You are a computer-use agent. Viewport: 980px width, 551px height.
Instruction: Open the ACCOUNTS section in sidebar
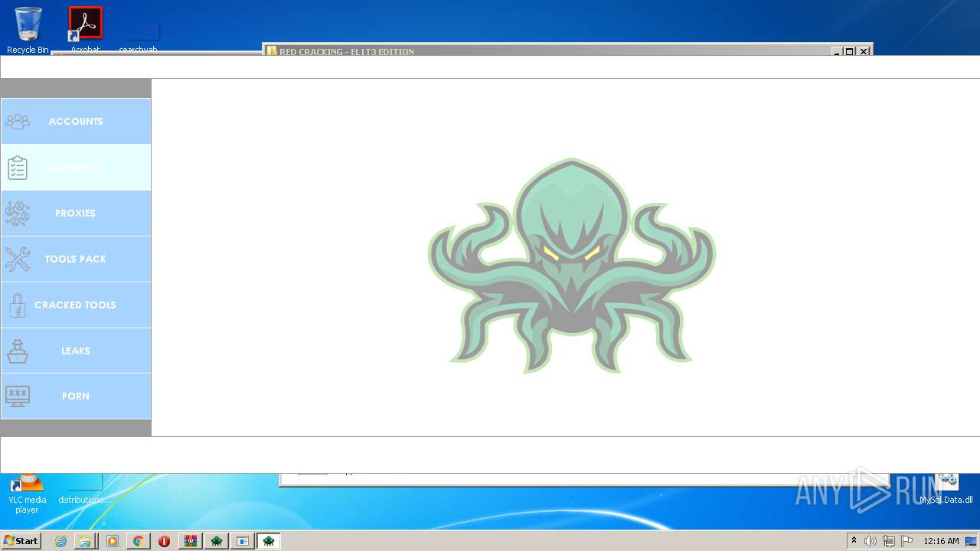(x=76, y=121)
